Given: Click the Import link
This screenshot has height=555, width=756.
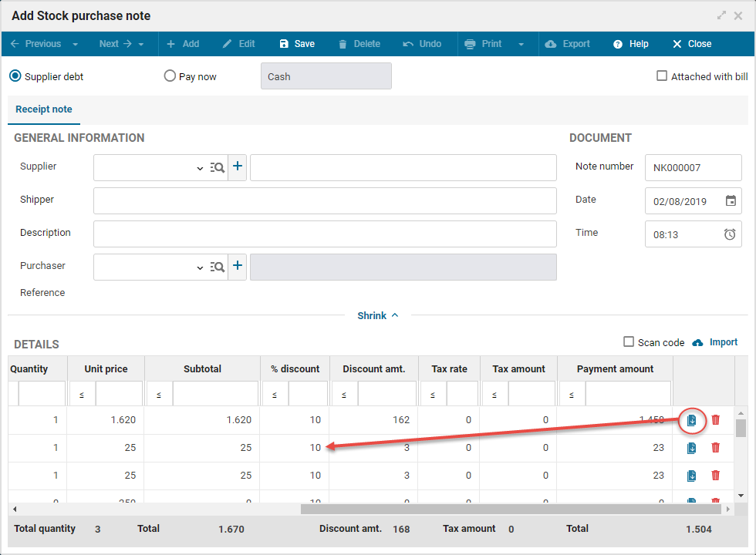Looking at the screenshot, I should tap(723, 342).
